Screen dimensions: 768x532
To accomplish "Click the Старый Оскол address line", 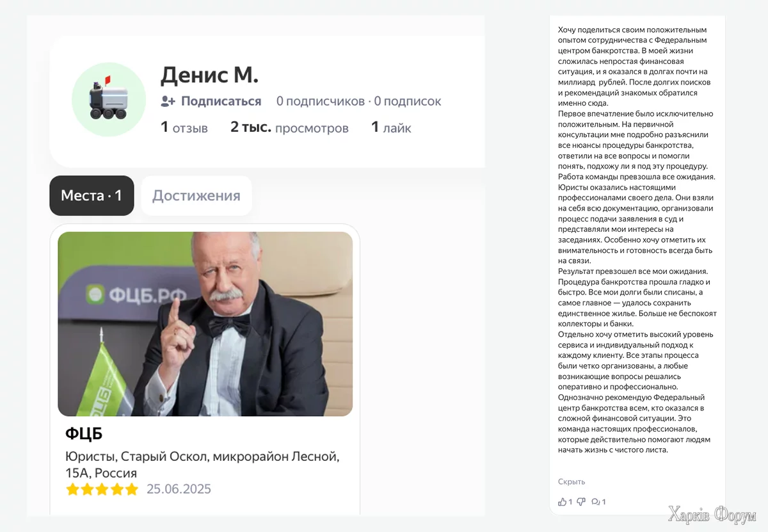I will click(202, 465).
